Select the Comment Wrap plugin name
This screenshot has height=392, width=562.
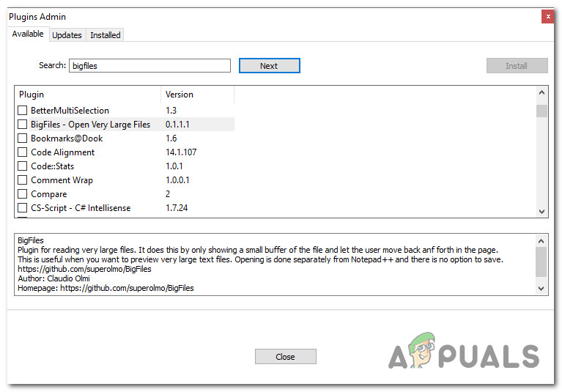62,180
